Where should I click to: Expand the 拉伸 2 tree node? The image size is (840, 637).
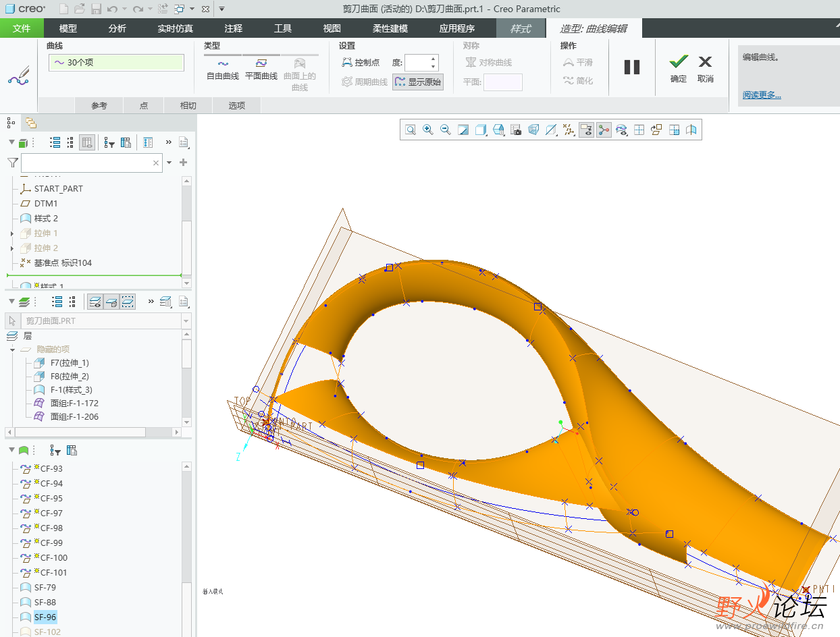point(11,248)
